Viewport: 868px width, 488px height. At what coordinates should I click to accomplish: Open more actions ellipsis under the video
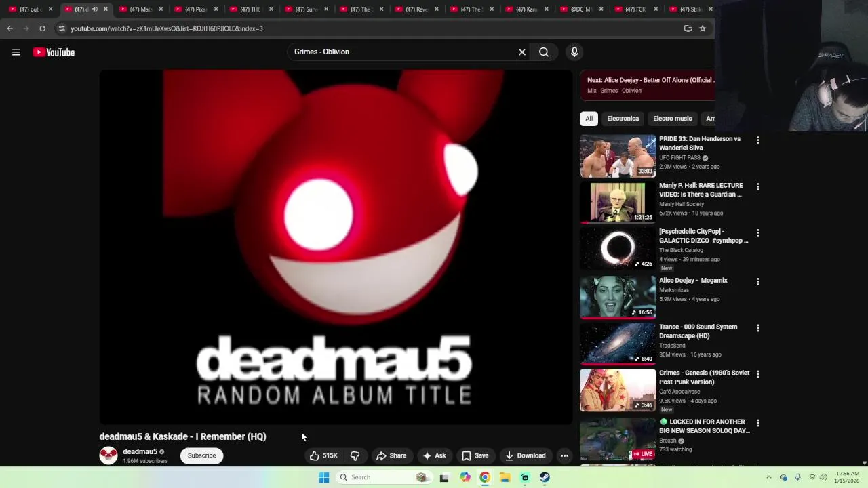pos(564,455)
